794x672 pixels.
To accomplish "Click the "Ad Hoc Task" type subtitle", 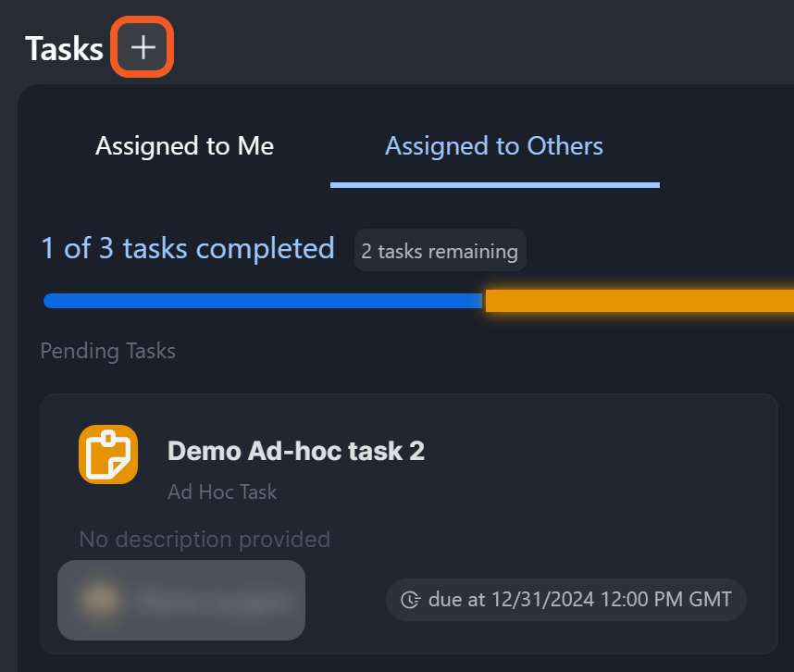I will pyautogui.click(x=222, y=492).
